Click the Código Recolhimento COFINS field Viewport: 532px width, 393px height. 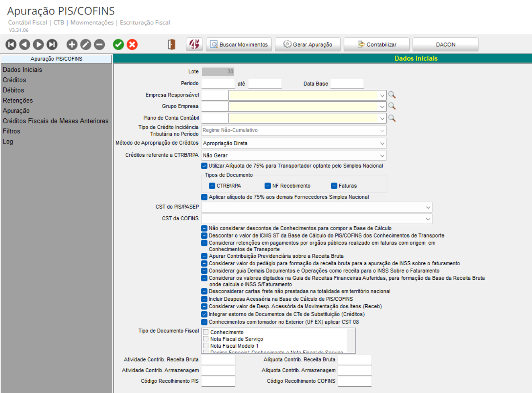point(355,381)
